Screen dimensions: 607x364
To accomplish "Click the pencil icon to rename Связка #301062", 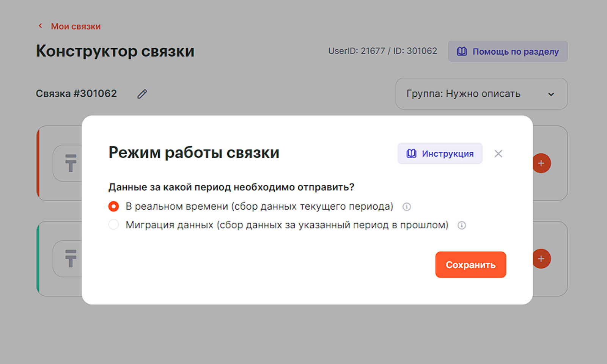I will 142,94.
